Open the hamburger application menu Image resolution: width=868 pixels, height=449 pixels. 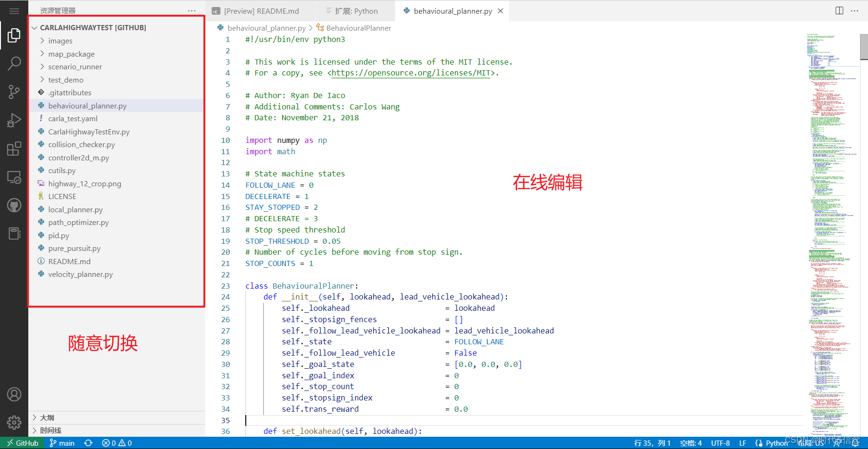(x=14, y=11)
